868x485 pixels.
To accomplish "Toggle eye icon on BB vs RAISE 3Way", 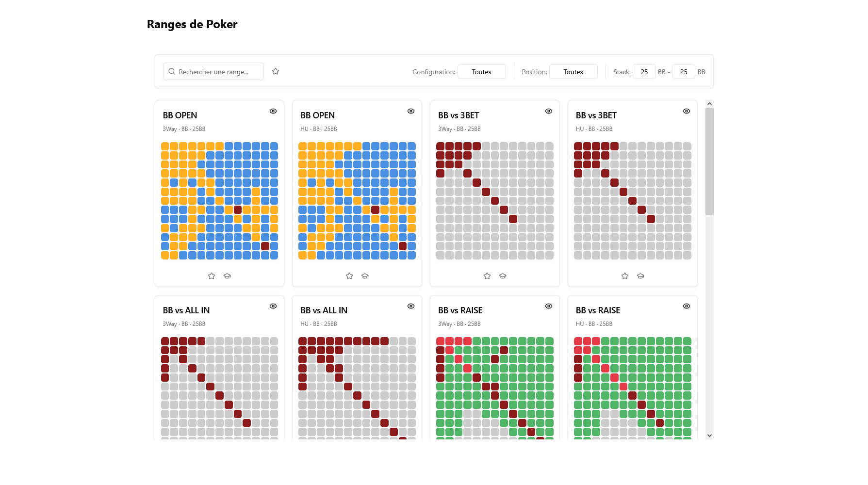I will click(549, 306).
